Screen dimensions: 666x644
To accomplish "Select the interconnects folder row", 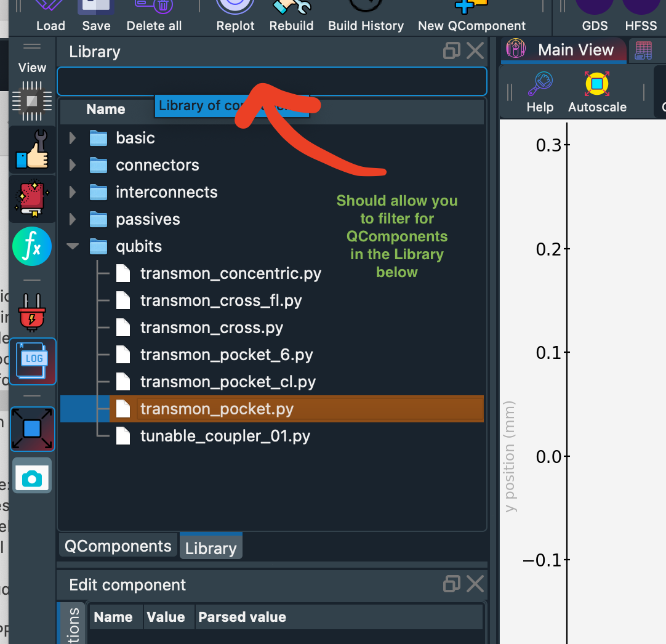I will (272, 193).
